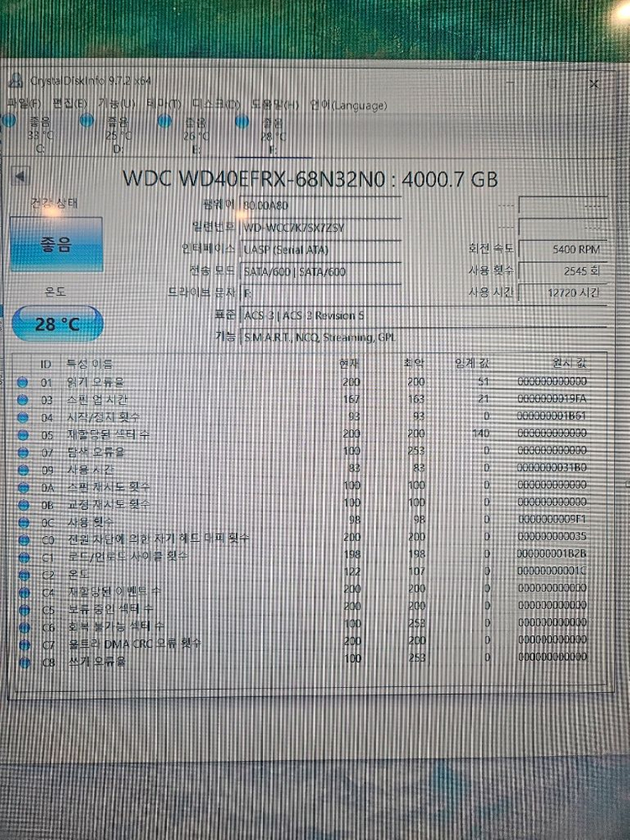Click status icon for ID C4 재할당된 이벤트 수
Screen dimensions: 630x840
pos(24,592)
